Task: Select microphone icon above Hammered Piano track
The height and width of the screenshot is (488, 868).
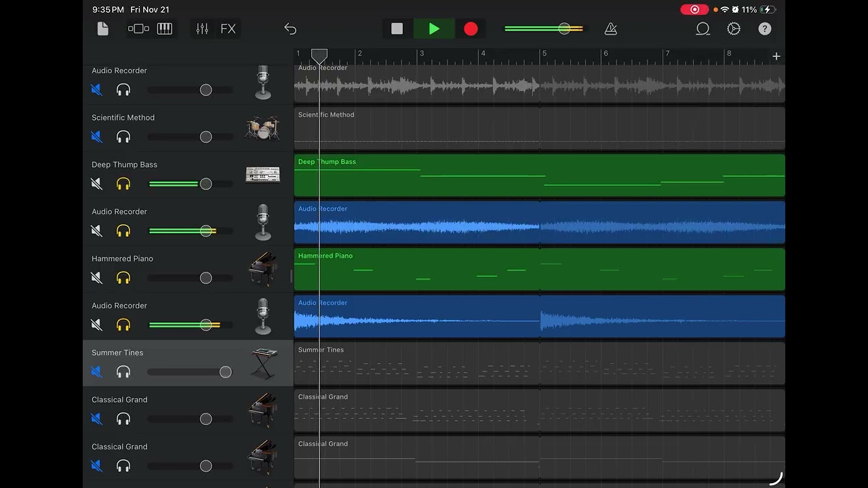Action: coord(263,222)
